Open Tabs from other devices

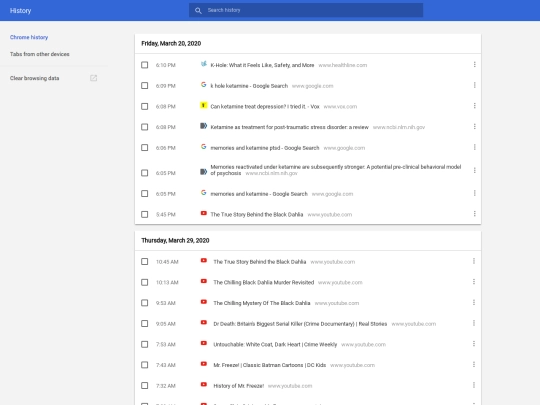40,54
